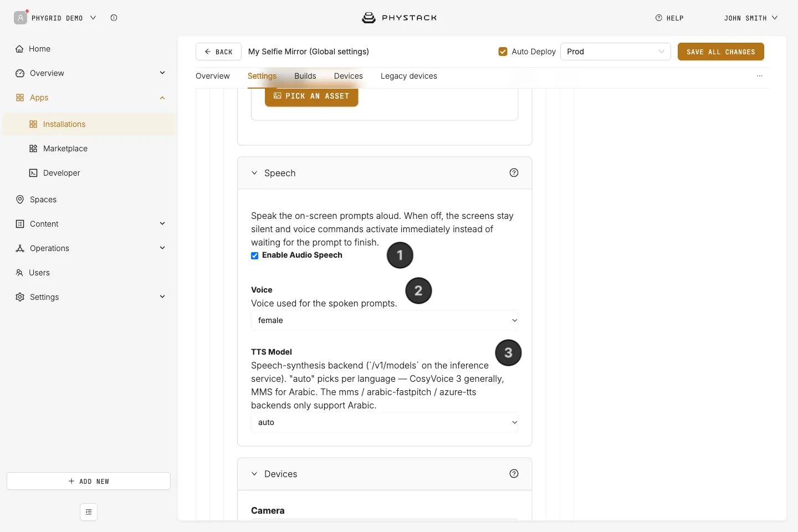Switch to the Overview tab
Screen dimensions: 798x532
(213, 76)
